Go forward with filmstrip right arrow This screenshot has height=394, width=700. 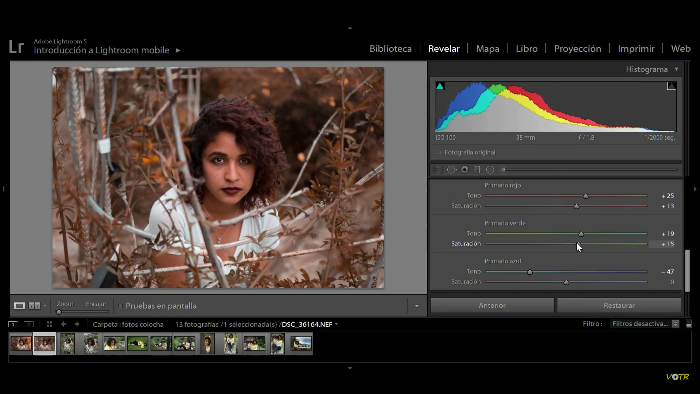point(77,324)
